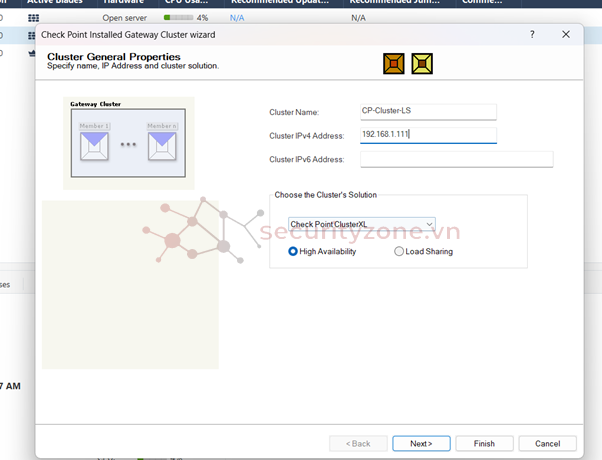Click the Recommended Jumbo column header
Image resolution: width=602 pixels, height=460 pixels.
[x=395, y=2]
